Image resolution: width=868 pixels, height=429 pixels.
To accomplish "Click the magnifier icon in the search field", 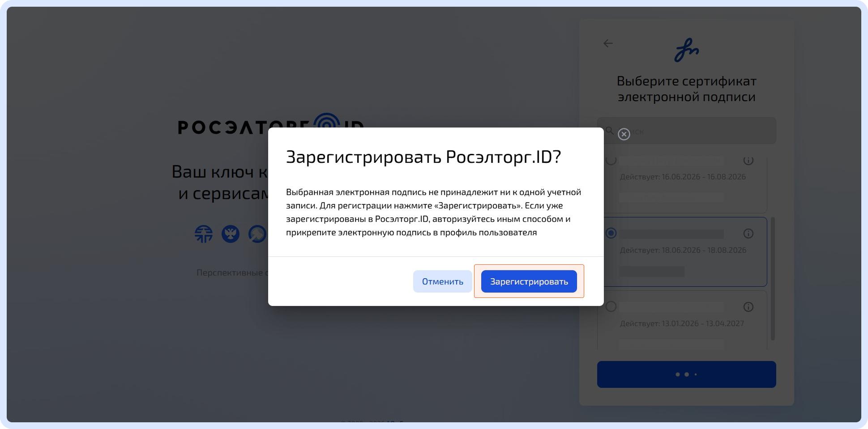I will tap(610, 131).
